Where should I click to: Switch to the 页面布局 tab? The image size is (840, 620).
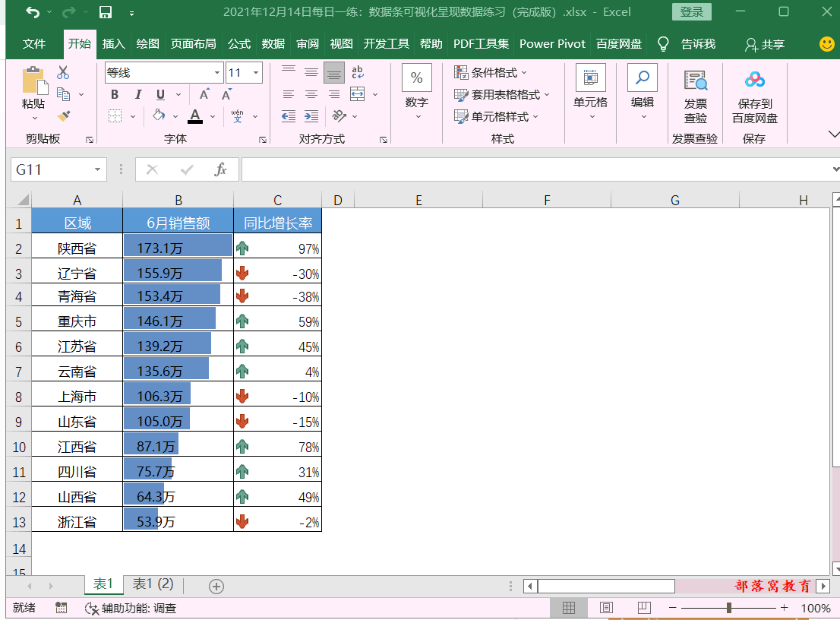coord(194,44)
